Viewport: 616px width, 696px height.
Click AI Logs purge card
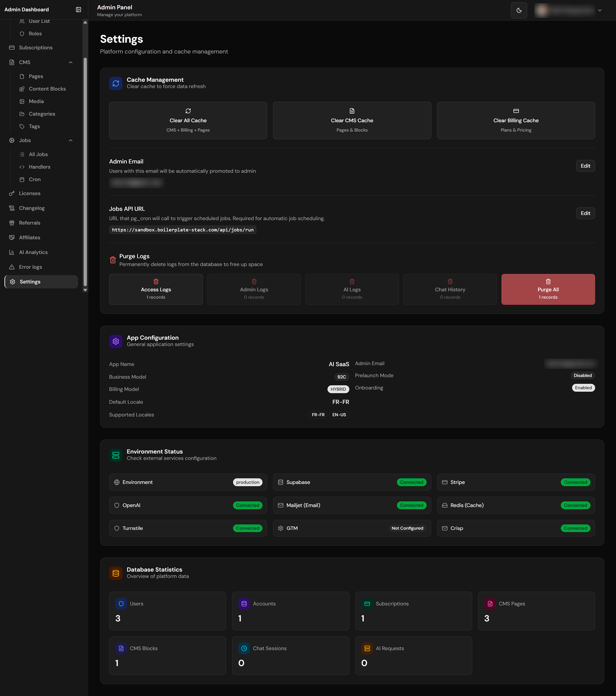[x=352, y=289]
